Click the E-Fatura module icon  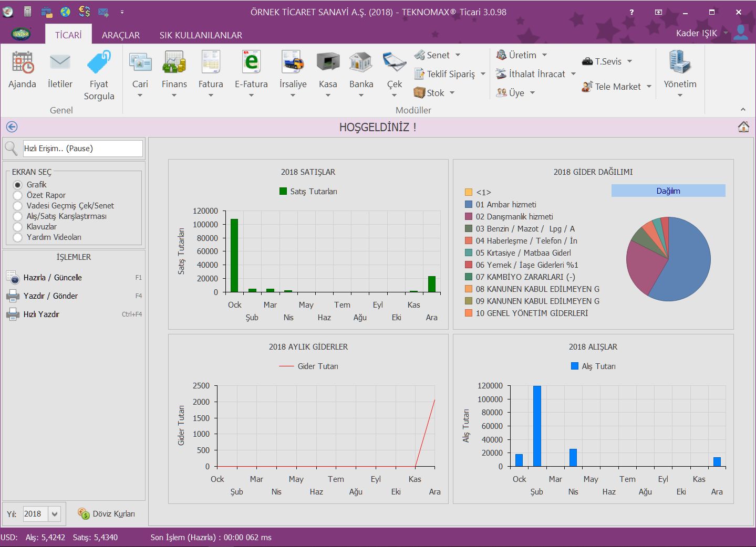[x=251, y=63]
